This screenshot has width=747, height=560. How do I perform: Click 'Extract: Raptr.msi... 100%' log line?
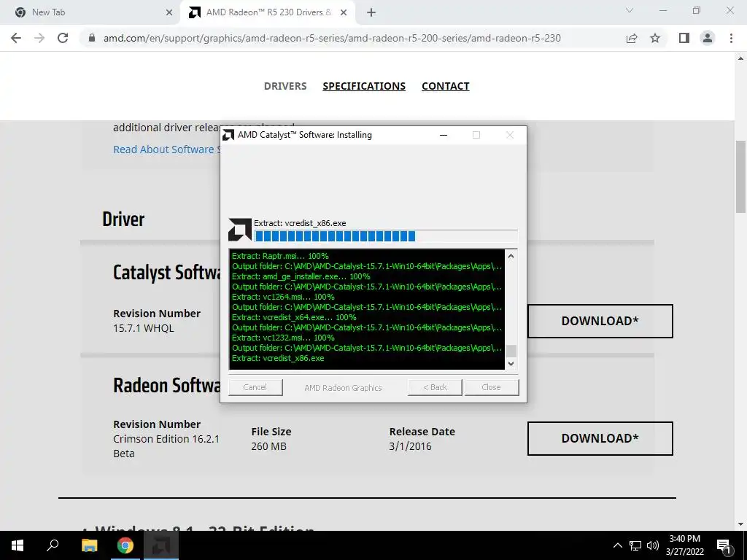280,256
